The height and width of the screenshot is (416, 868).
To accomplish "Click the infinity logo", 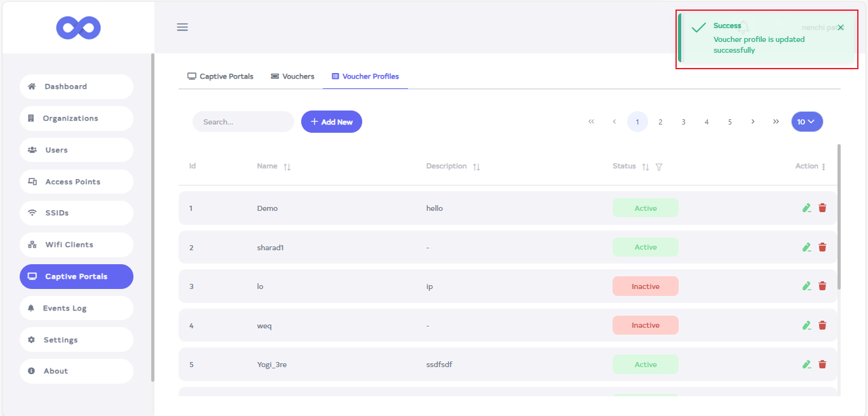I will pos(78,27).
